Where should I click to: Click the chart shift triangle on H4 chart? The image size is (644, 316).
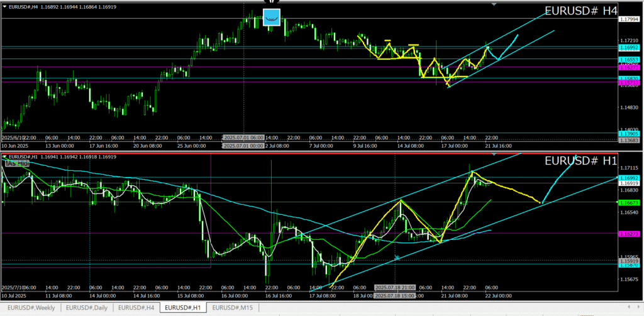[493, 4]
